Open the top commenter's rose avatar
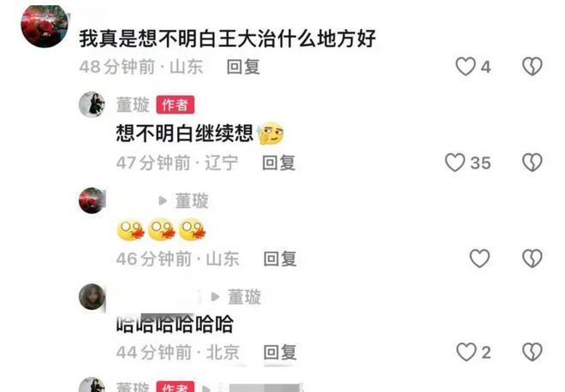Image resolution: width=565 pixels, height=392 pixels. pos(45,27)
